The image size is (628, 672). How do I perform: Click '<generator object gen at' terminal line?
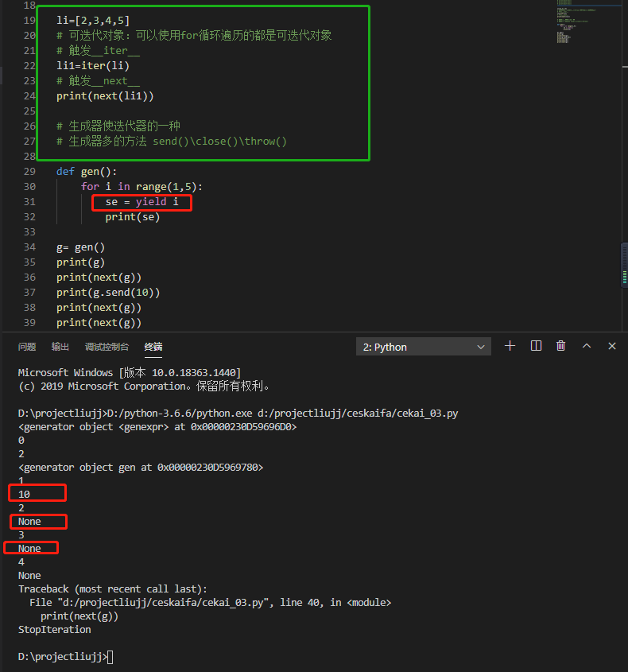coord(141,468)
